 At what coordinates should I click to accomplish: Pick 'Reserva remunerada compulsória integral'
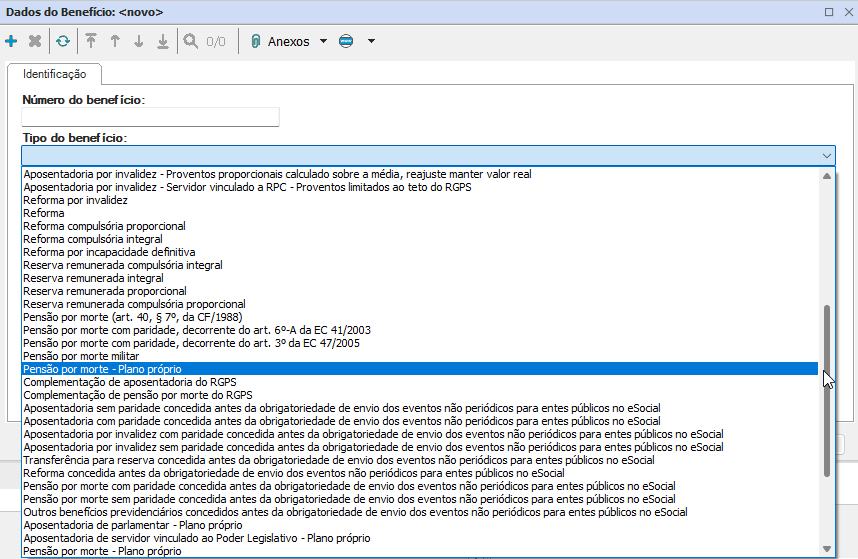[420, 265]
